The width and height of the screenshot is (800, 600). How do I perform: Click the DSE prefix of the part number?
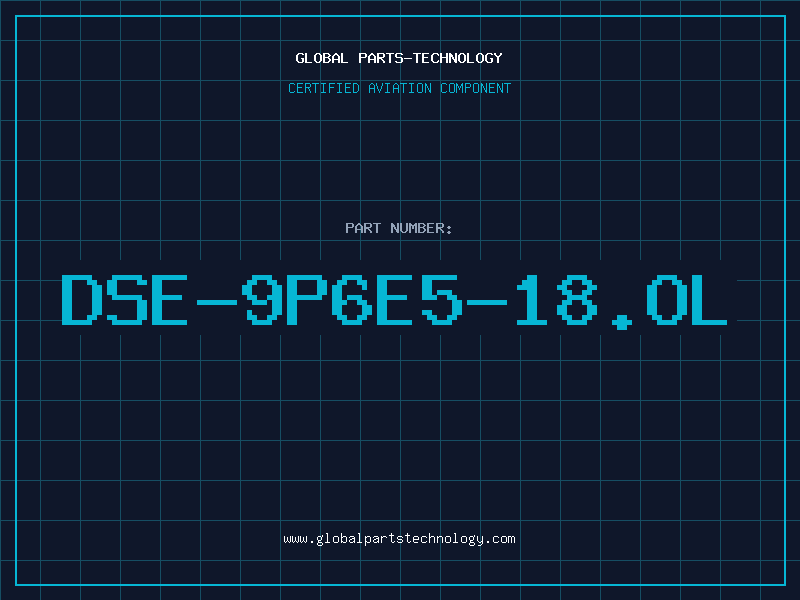pos(124,299)
